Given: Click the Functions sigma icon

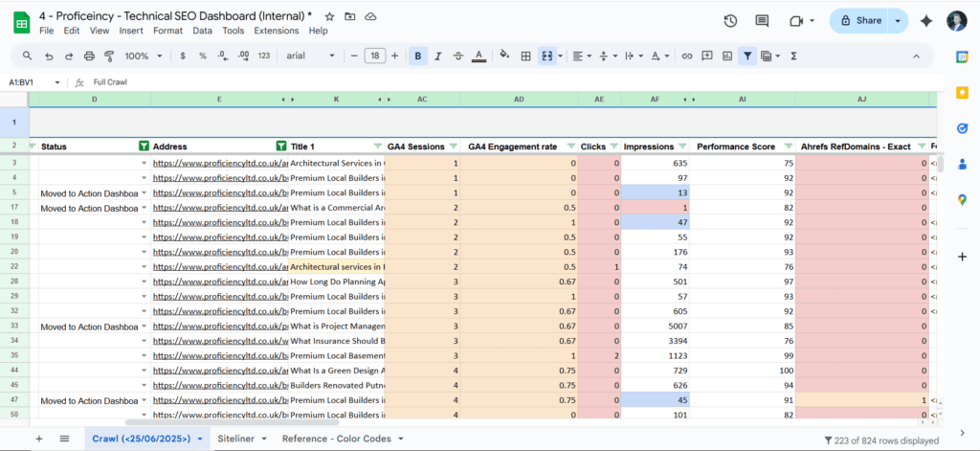Looking at the screenshot, I should pyautogui.click(x=793, y=56).
